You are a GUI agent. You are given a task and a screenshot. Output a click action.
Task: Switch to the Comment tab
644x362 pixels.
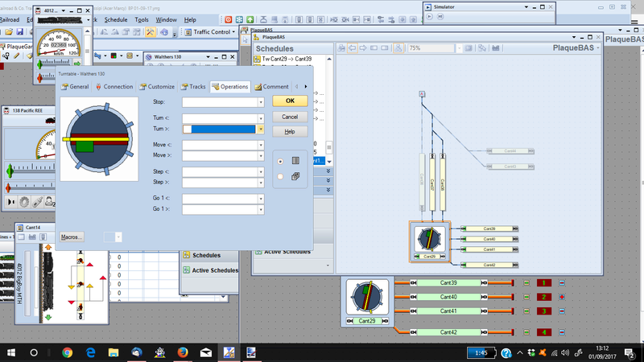point(271,87)
